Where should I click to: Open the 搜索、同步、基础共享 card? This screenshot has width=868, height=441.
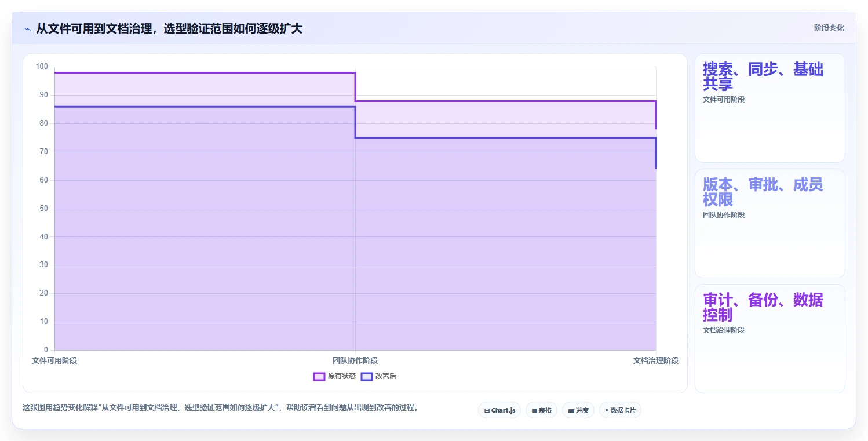click(769, 108)
